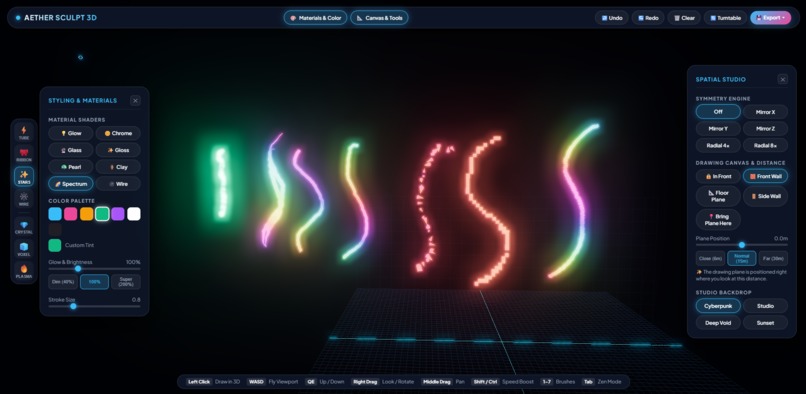Set distance to Normal (15m)

(742, 258)
